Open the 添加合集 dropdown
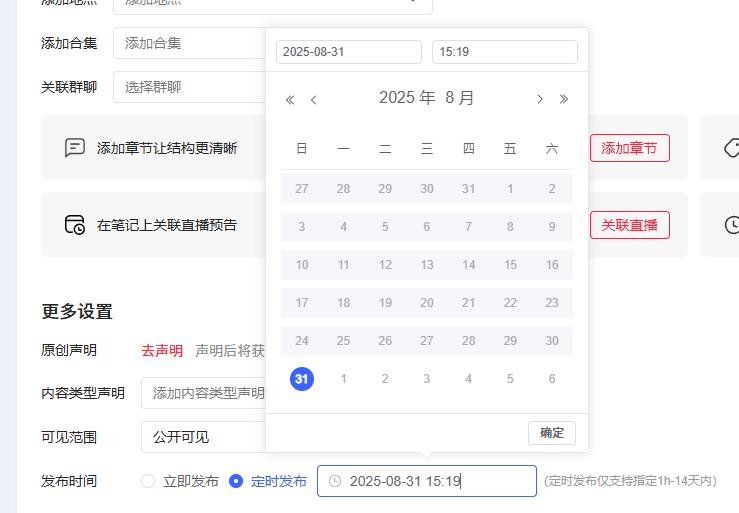Viewport: 739px width, 513px height. pyautogui.click(x=189, y=43)
